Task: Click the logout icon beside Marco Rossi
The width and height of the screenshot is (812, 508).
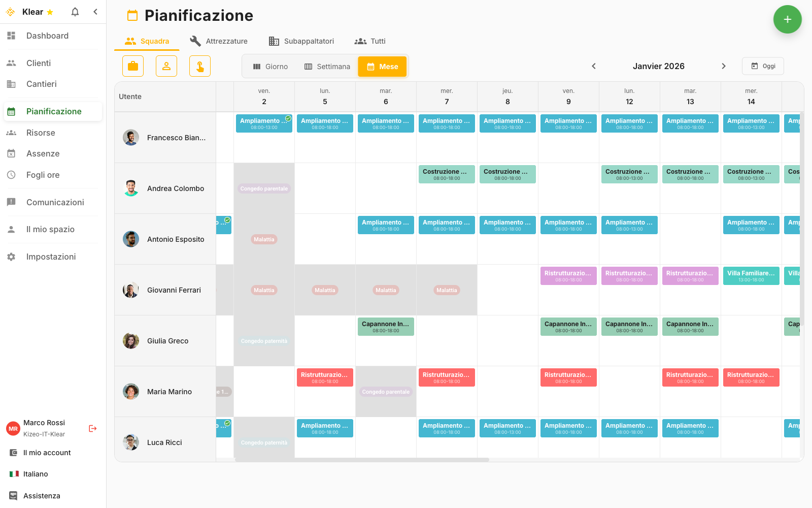Action: pyautogui.click(x=93, y=428)
